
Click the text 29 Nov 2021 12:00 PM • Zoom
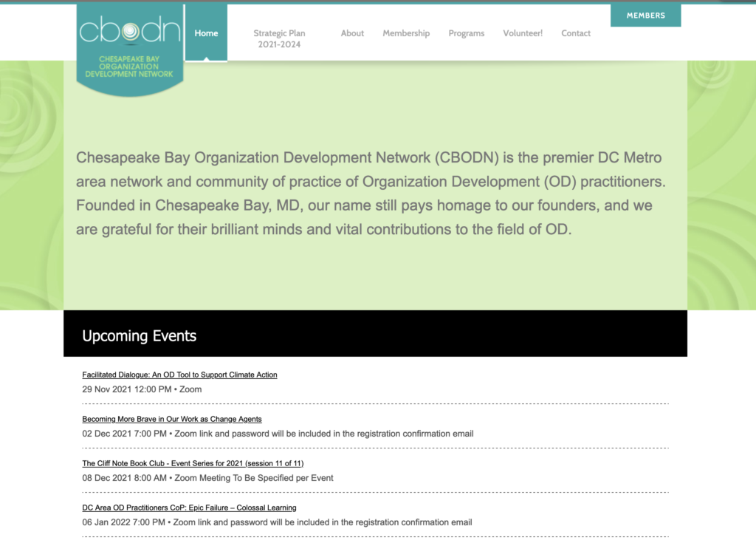pos(142,389)
